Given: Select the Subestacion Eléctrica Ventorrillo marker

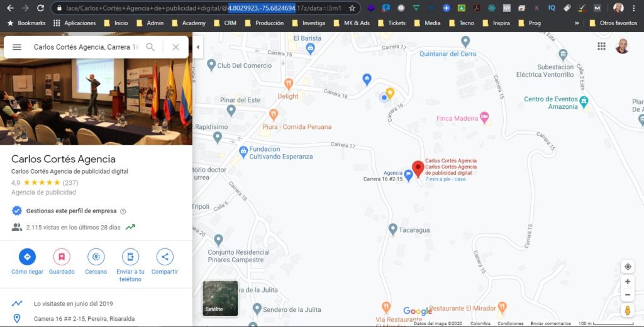Looking at the screenshot, I should click(563, 54).
